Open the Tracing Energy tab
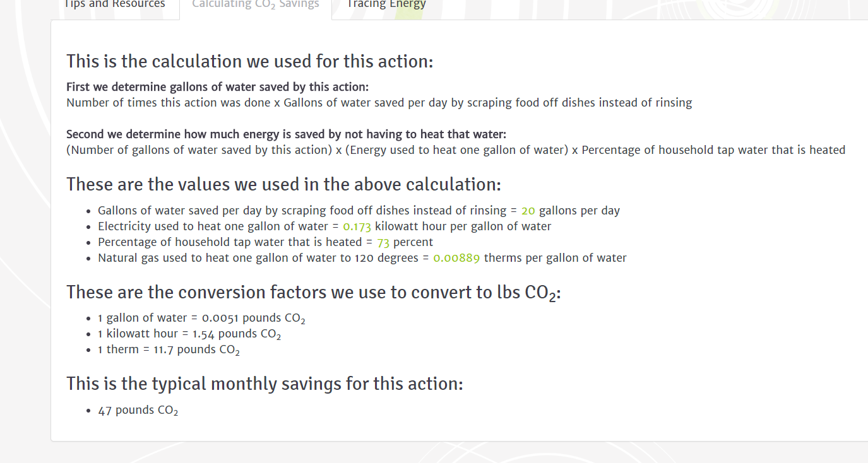868x463 pixels. (x=386, y=5)
